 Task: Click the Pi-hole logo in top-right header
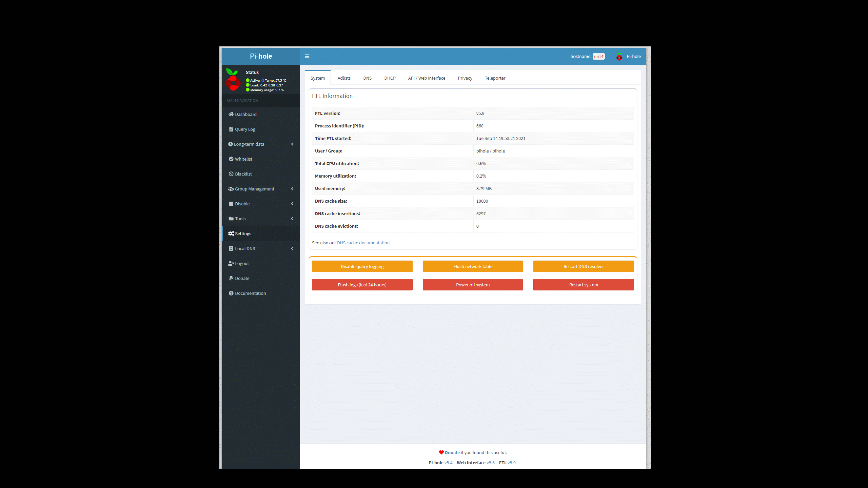(619, 57)
